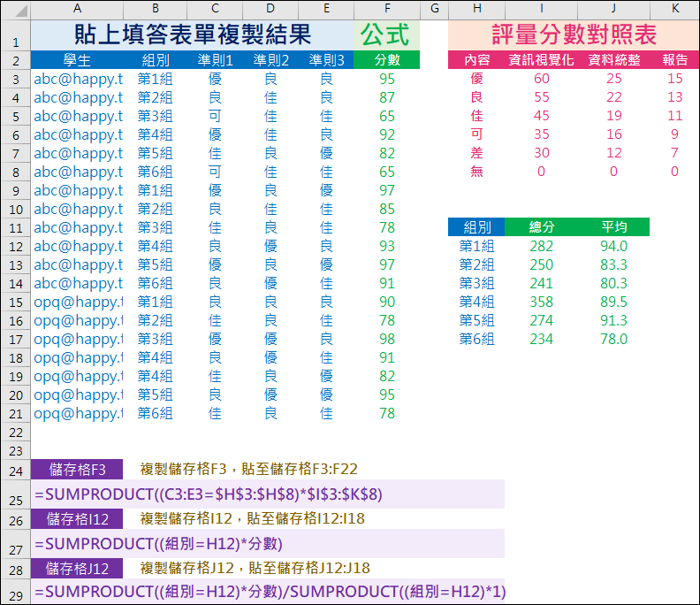Screen dimensions: 700x605
Task: Click the note 複製儲存格J12，貼至儲存格J12:J18
Action: tap(255, 569)
